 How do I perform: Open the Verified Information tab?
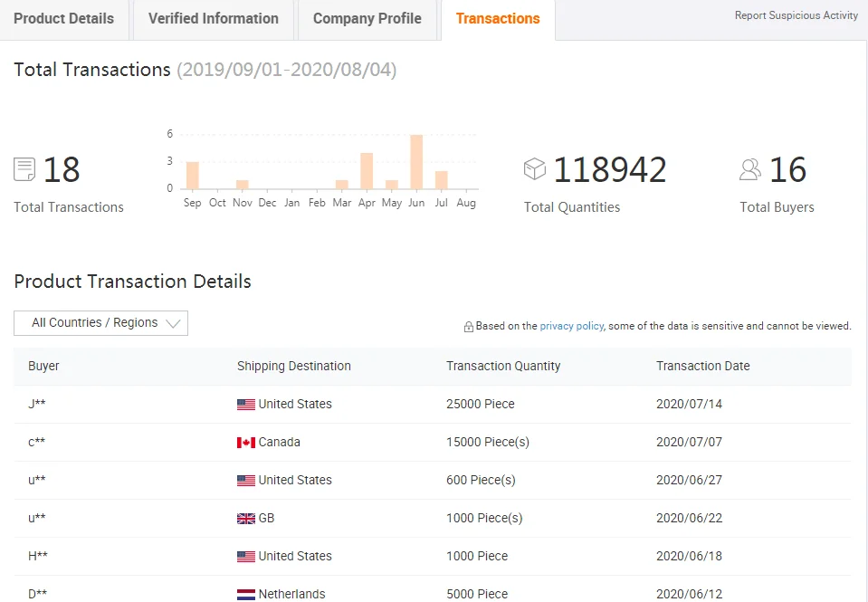coord(214,19)
